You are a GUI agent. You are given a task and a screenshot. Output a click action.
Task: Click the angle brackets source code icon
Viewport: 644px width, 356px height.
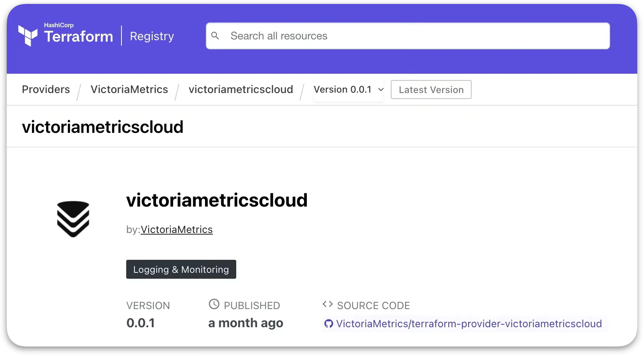click(x=327, y=304)
